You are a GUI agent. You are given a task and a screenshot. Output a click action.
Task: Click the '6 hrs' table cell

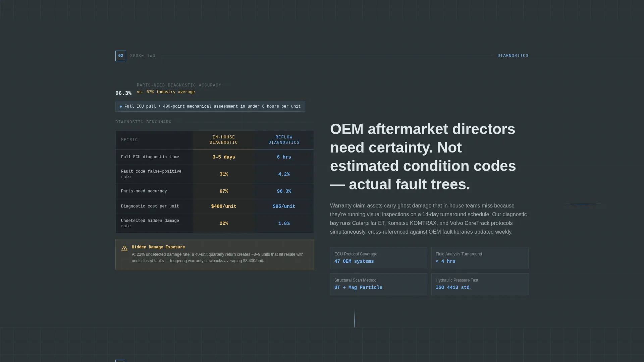284,157
